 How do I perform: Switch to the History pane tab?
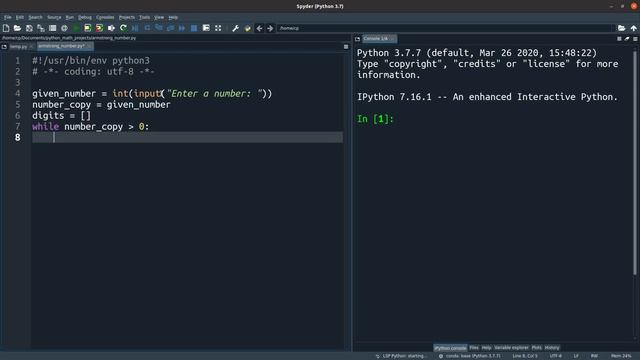(x=552, y=348)
